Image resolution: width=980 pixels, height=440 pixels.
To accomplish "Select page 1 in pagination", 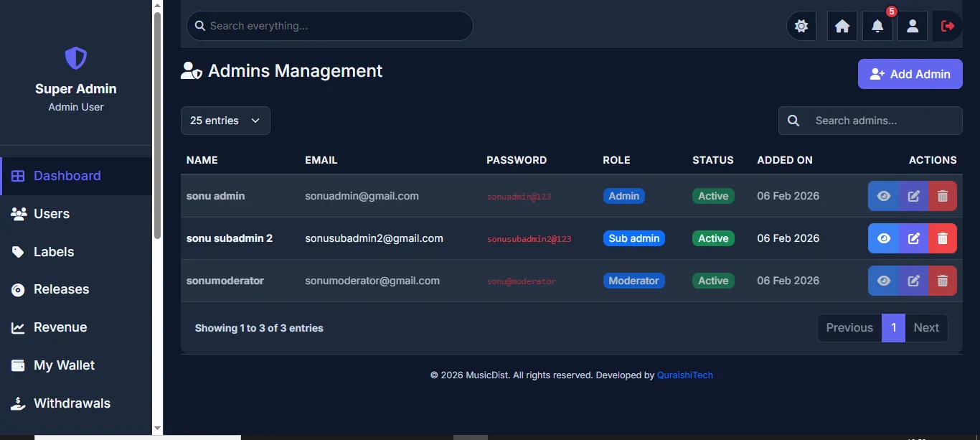I will (893, 328).
